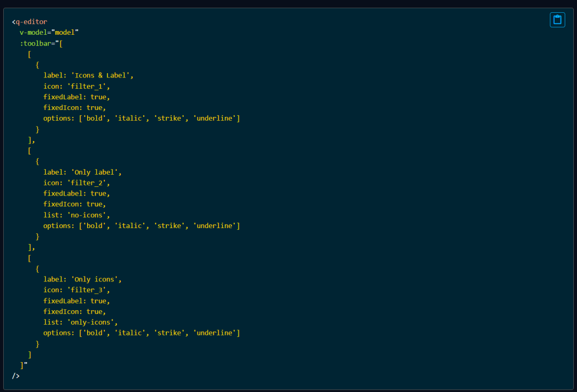Click the options line below 'only-icons'
577x392 pixels.
(142, 333)
